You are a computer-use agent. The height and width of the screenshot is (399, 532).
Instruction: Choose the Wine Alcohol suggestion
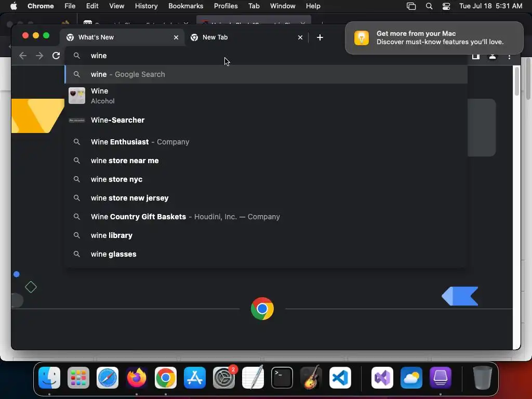pyautogui.click(x=266, y=96)
